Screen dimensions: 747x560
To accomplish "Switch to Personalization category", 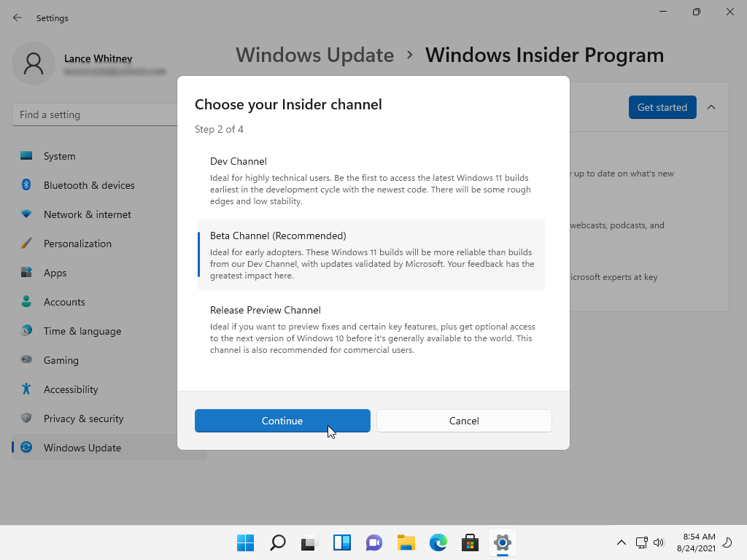I will (x=77, y=244).
